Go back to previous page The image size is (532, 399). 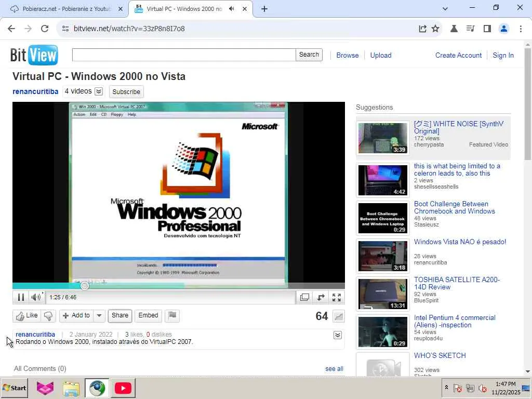click(x=11, y=29)
